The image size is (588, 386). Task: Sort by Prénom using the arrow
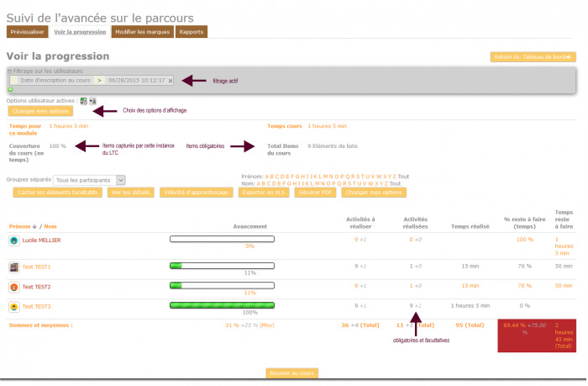point(34,226)
